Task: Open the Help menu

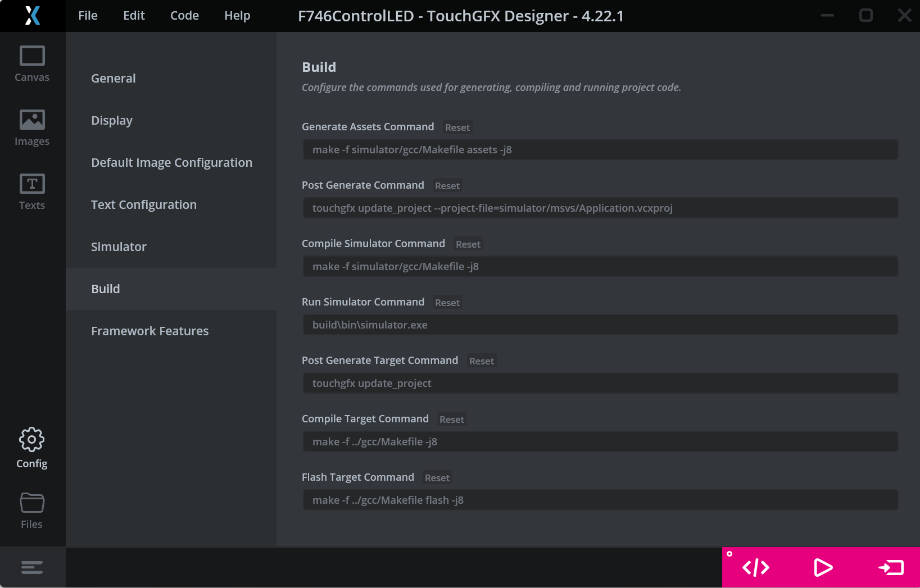Action: pyautogui.click(x=237, y=16)
